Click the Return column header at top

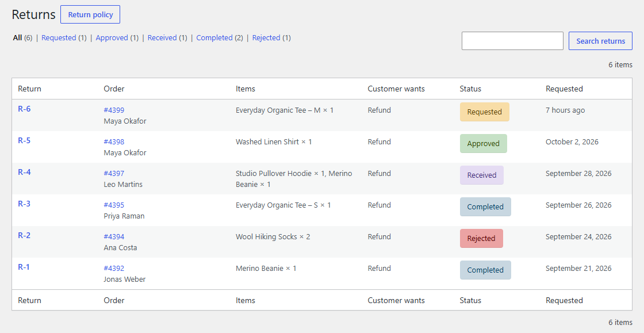click(29, 89)
